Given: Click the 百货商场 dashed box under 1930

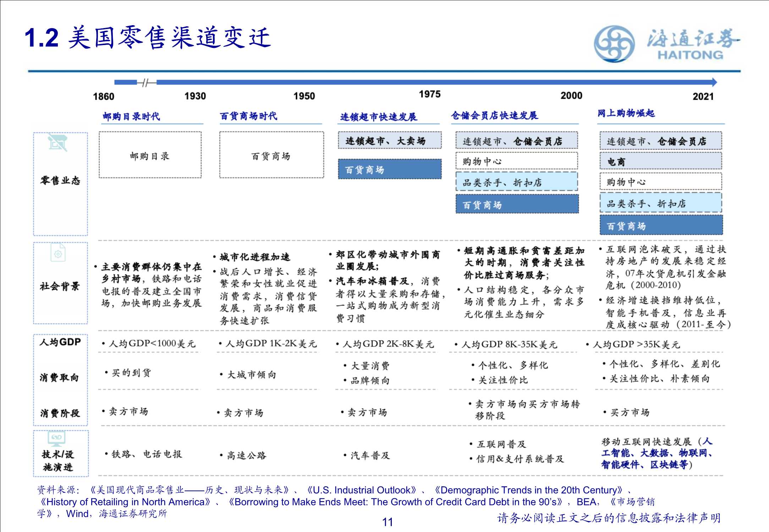Looking at the screenshot, I should 271,155.
